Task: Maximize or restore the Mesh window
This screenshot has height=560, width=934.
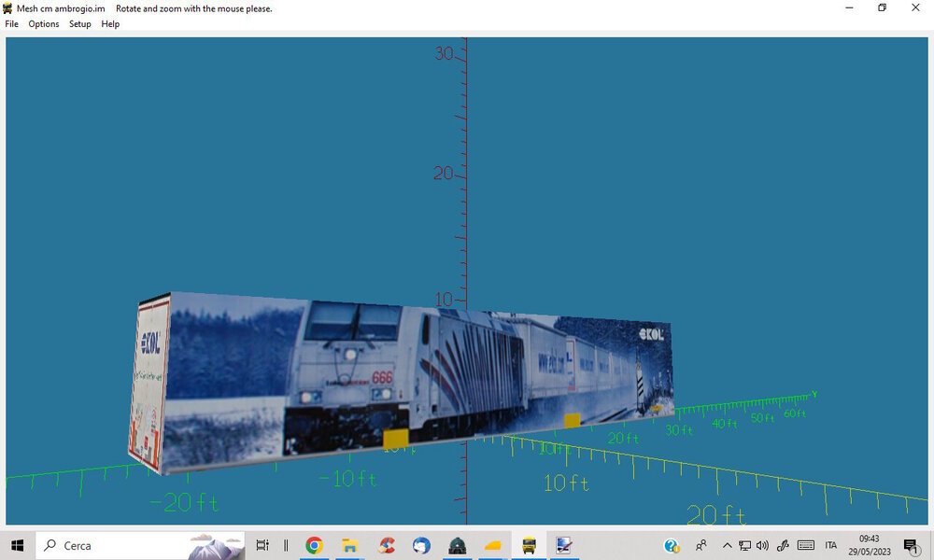Action: point(883,7)
